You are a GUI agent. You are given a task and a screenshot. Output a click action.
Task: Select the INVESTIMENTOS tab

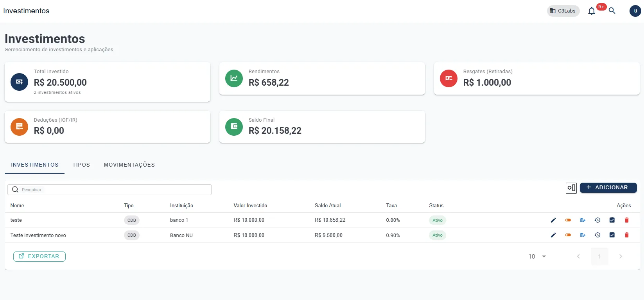(x=35, y=165)
